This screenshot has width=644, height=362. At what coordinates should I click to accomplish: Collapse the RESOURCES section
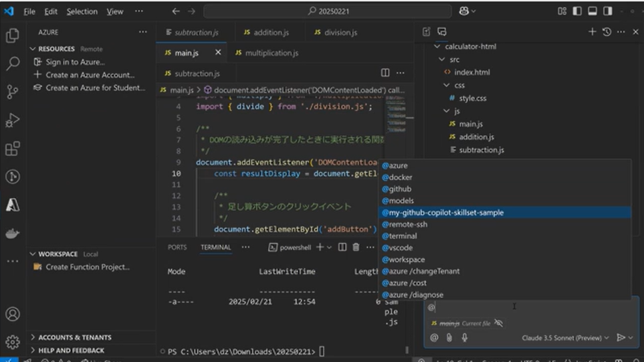coord(33,49)
